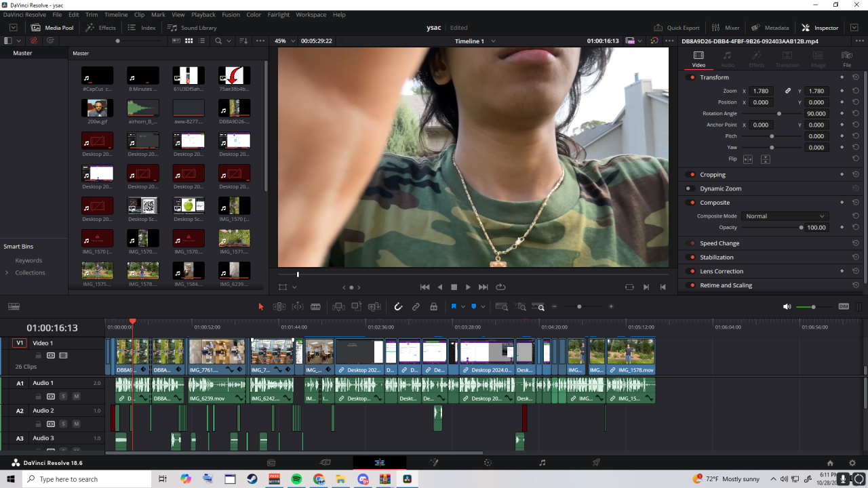868x488 pixels.
Task: Reset the Rotation Angle with its reset icon
Action: point(856,114)
